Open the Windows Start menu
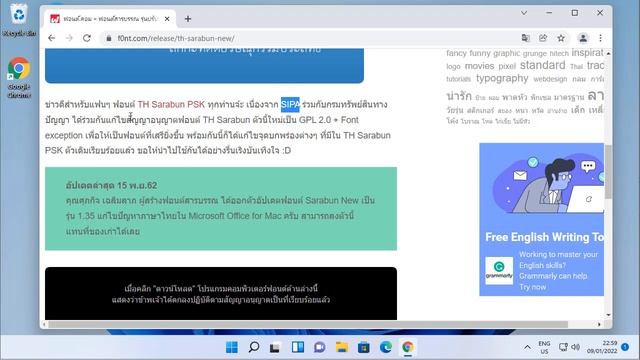The width and height of the screenshot is (640, 360). click(x=232, y=347)
